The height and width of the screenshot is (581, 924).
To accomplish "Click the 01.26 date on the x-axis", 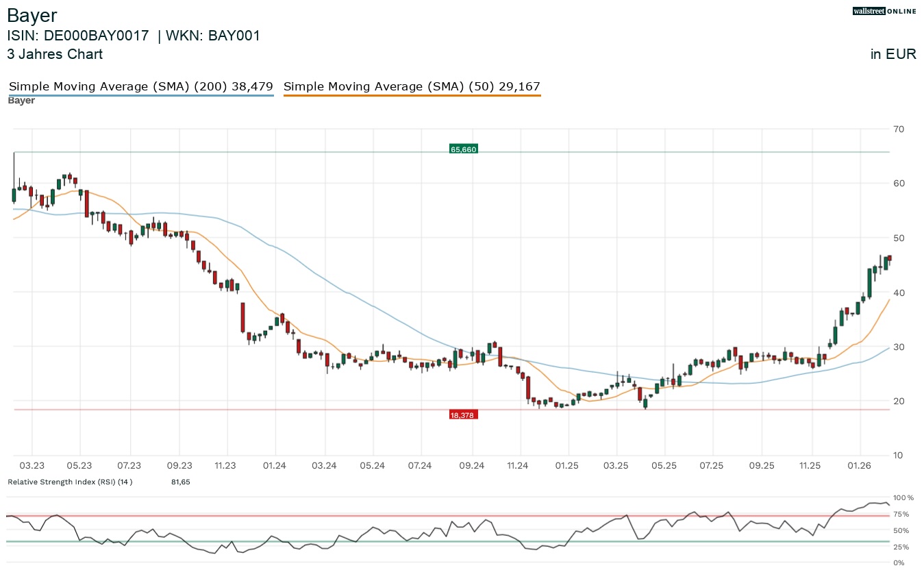I will 860,465.
